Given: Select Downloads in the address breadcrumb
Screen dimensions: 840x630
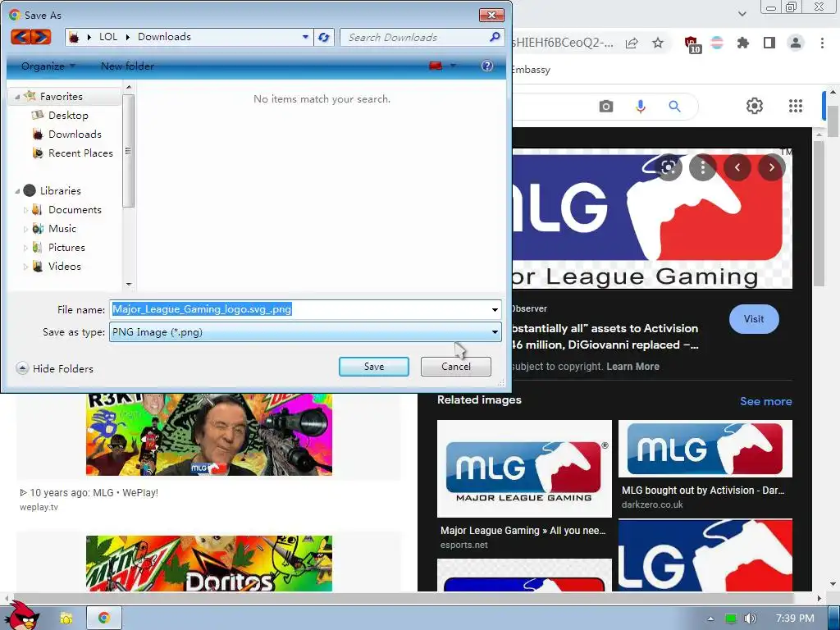Looking at the screenshot, I should 164,37.
